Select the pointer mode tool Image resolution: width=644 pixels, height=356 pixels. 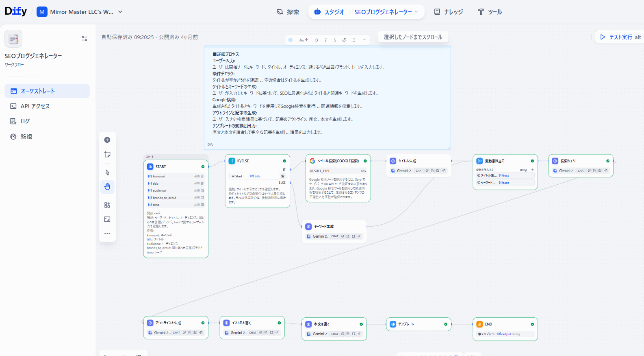[x=107, y=173]
